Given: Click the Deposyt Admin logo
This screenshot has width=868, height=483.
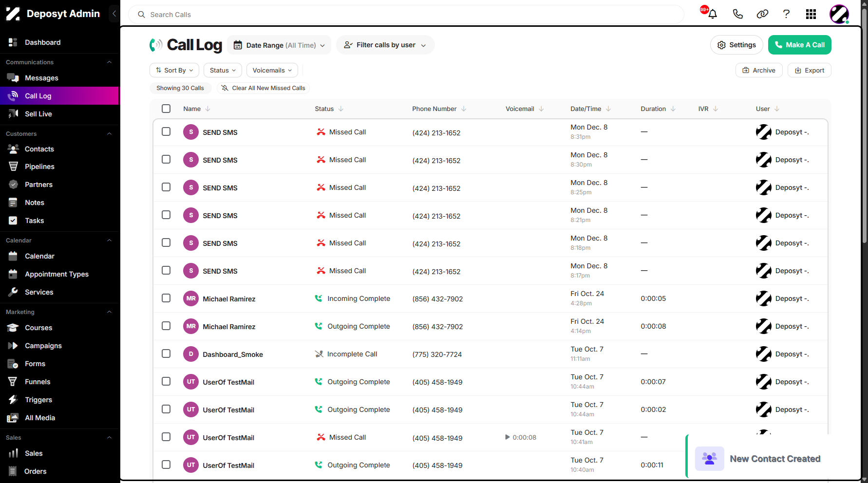Looking at the screenshot, I should pyautogui.click(x=13, y=14).
